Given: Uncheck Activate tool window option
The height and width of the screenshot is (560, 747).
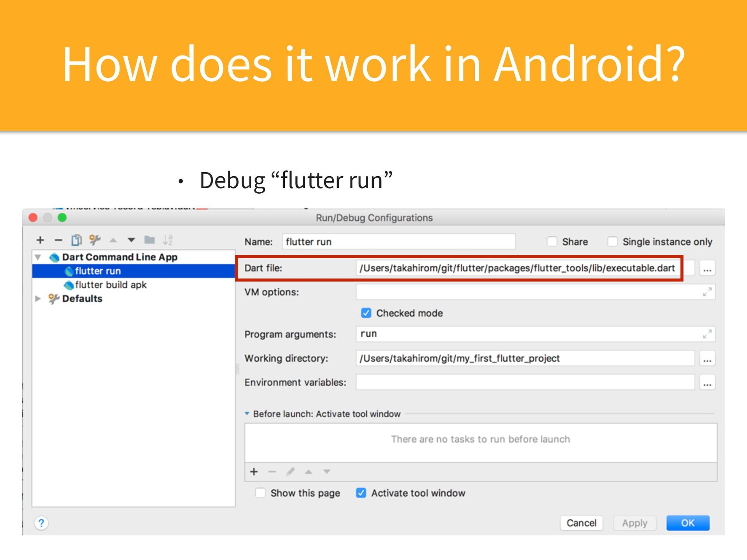Looking at the screenshot, I should click(361, 493).
